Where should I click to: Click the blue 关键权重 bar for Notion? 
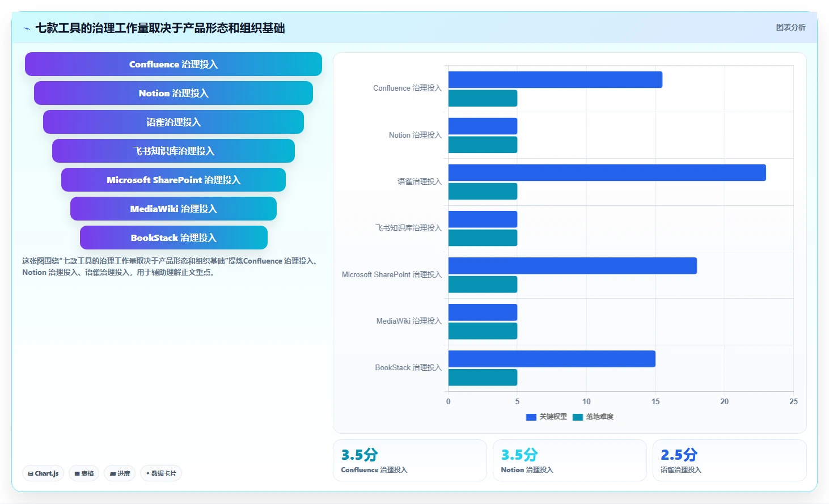[x=483, y=126]
